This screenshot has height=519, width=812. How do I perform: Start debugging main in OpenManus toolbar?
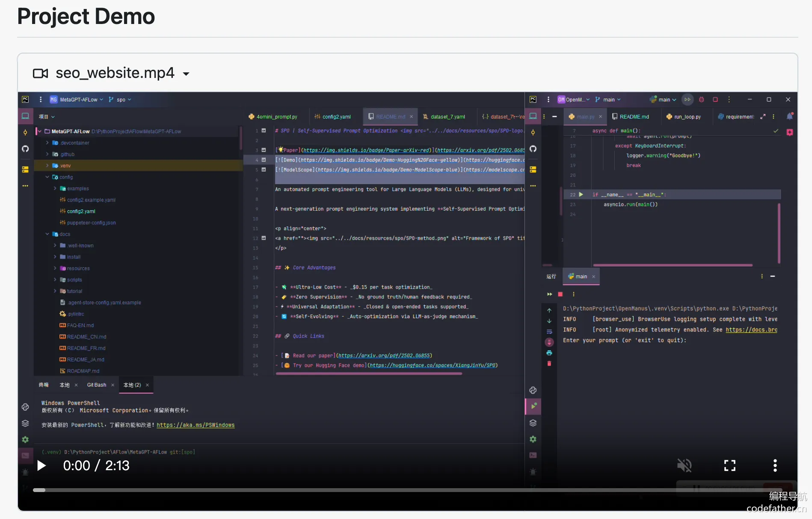[701, 99]
